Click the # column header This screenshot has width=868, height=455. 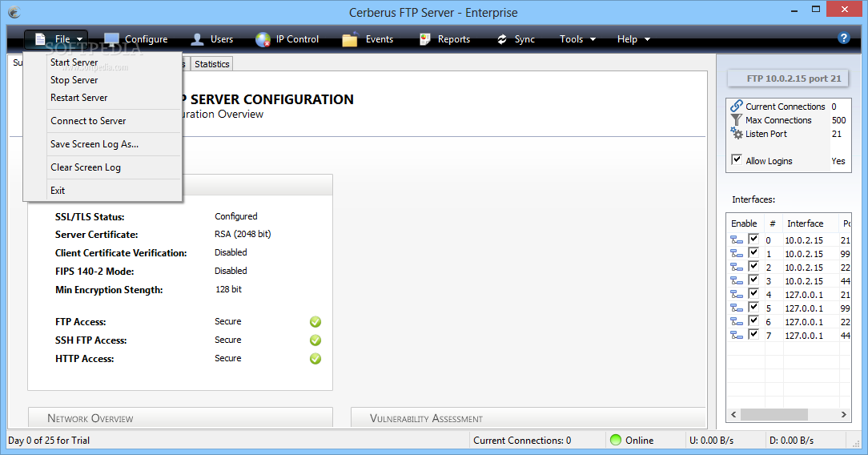point(773,223)
